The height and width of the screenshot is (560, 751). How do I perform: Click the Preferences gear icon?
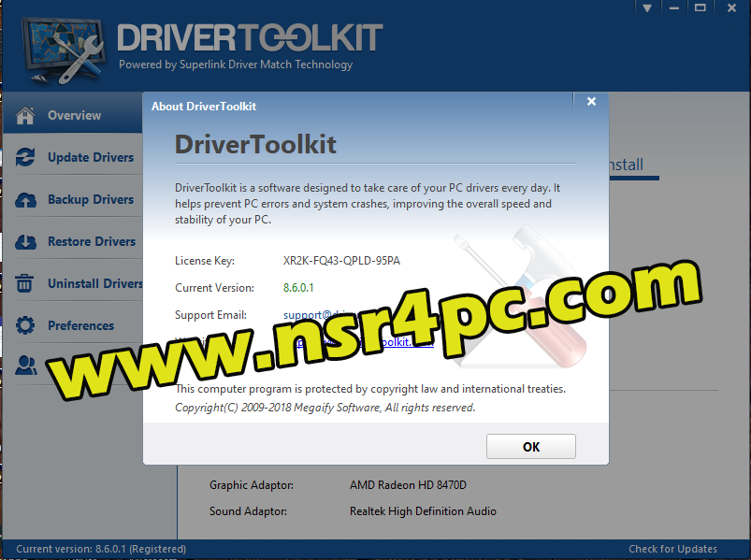tap(25, 325)
